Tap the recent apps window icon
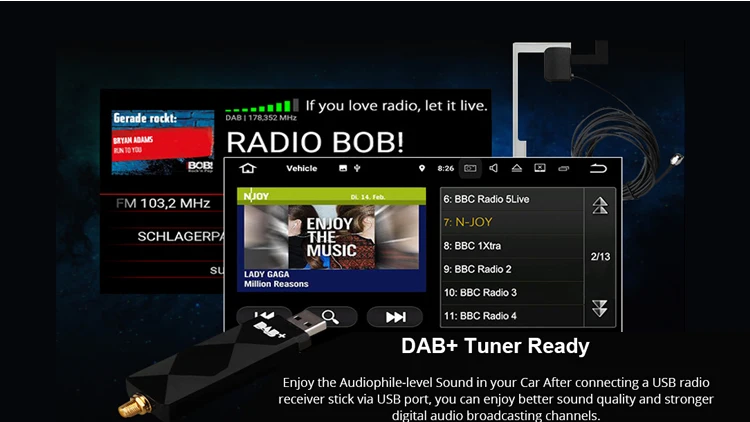Screen dimensions: 750x422 tap(564, 168)
